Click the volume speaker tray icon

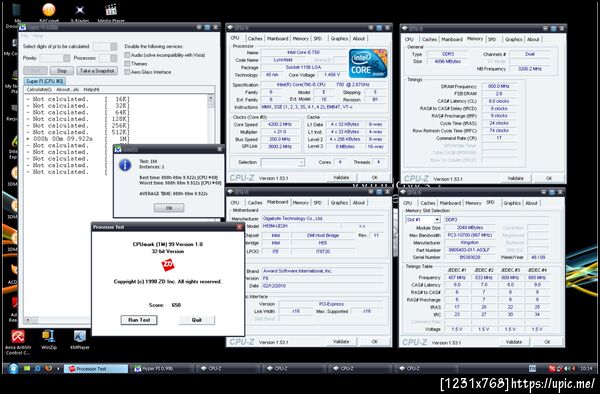pyautogui.click(x=567, y=368)
